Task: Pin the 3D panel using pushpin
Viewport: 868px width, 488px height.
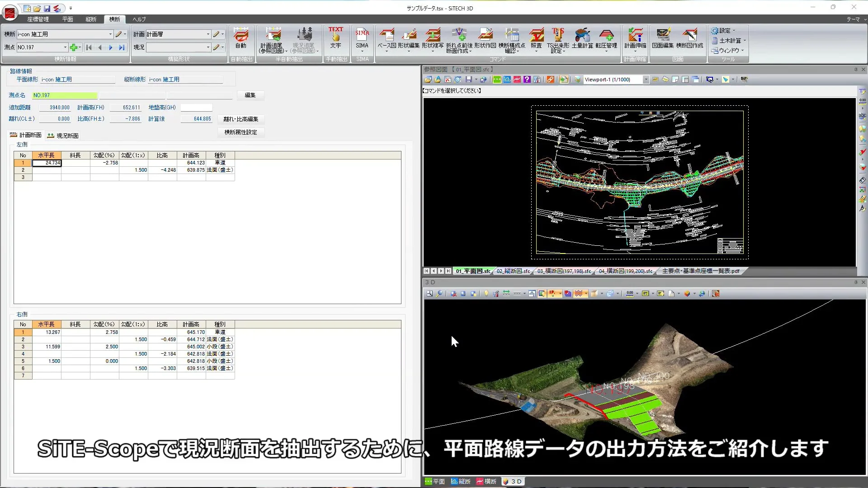Action: (856, 282)
